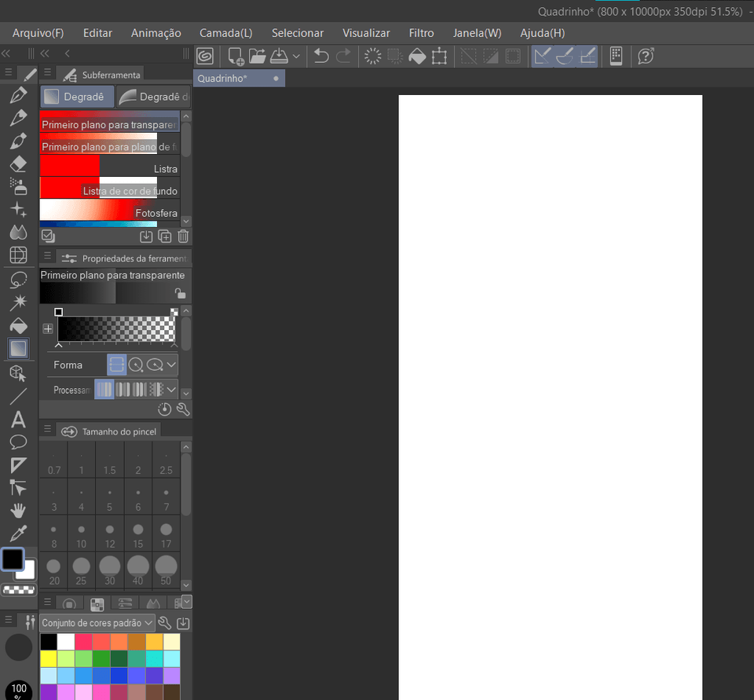The width and height of the screenshot is (754, 700).
Task: Expand the Processamento options dropdown
Action: (172, 389)
